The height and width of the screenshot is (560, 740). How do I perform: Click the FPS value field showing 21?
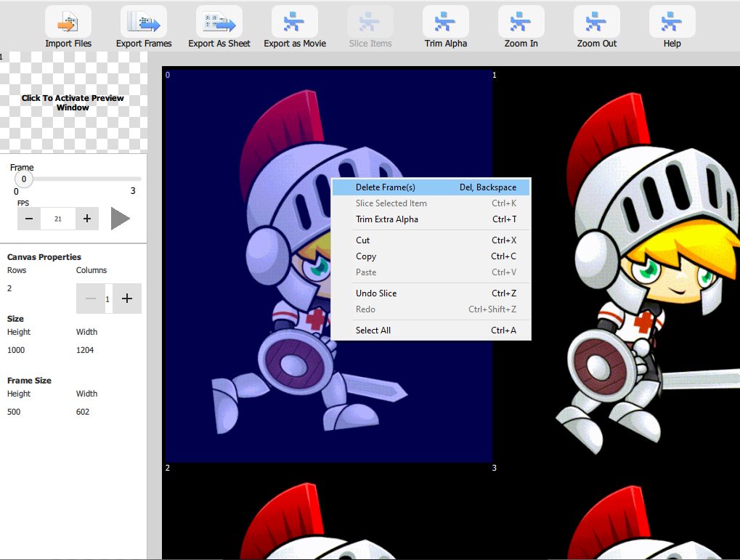pyautogui.click(x=58, y=219)
